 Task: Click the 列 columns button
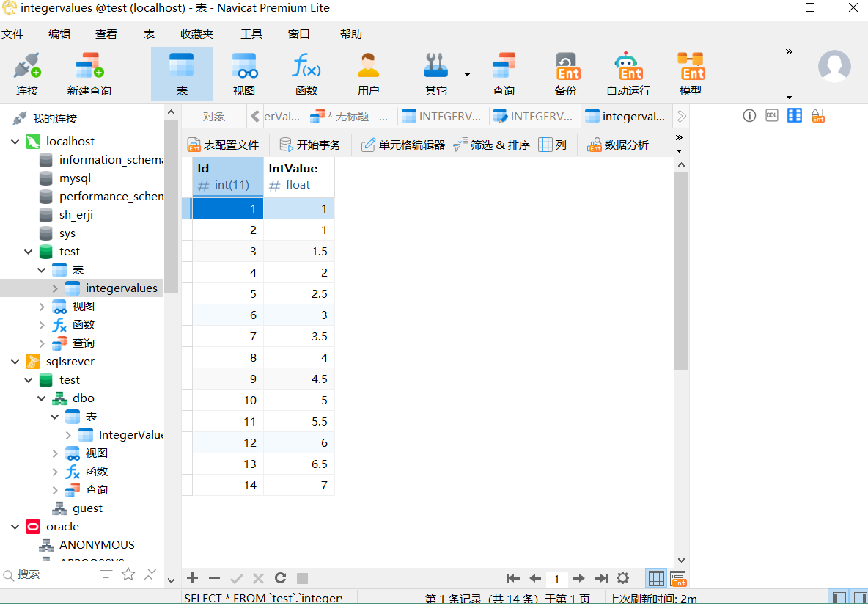[553, 145]
